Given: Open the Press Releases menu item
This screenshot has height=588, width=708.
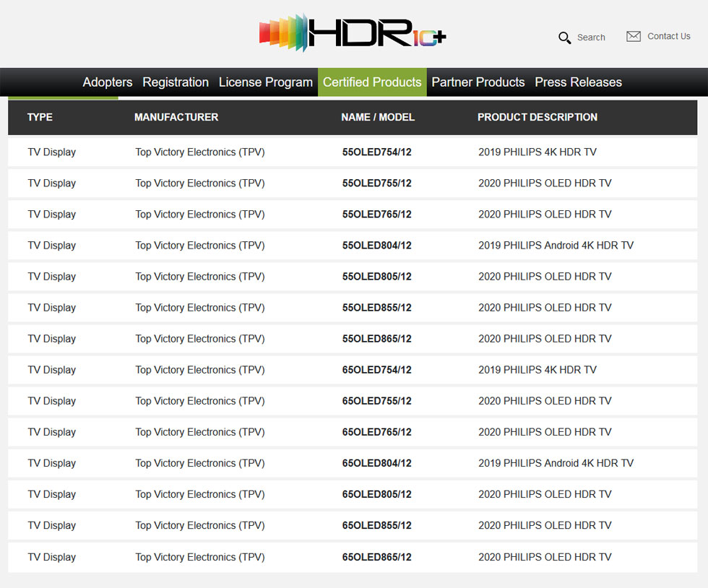Looking at the screenshot, I should coord(579,82).
